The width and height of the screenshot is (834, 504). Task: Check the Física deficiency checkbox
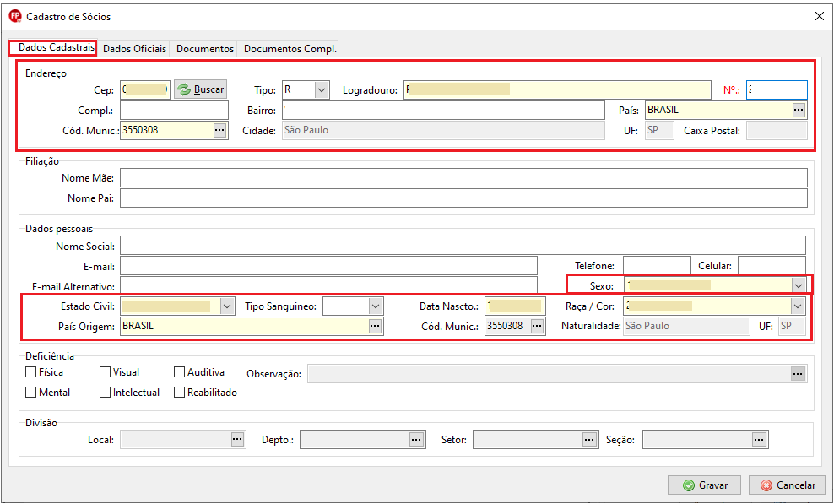click(31, 372)
